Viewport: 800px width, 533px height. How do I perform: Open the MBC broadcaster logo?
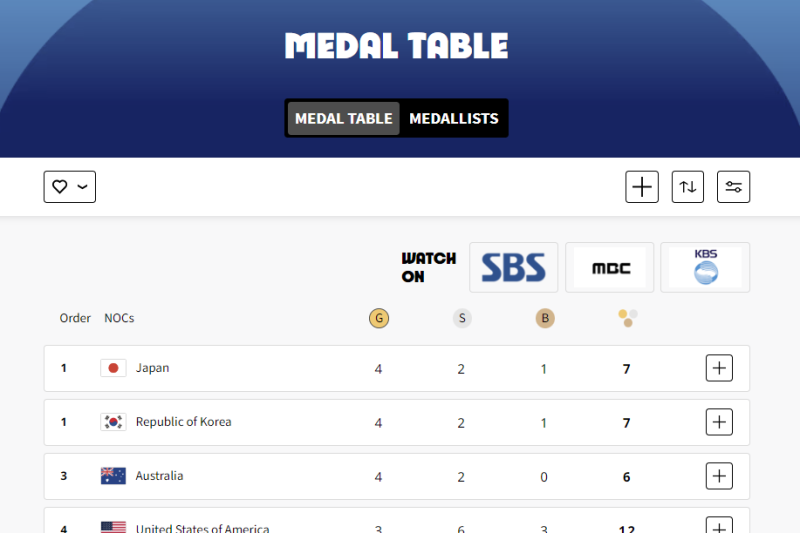(x=610, y=267)
